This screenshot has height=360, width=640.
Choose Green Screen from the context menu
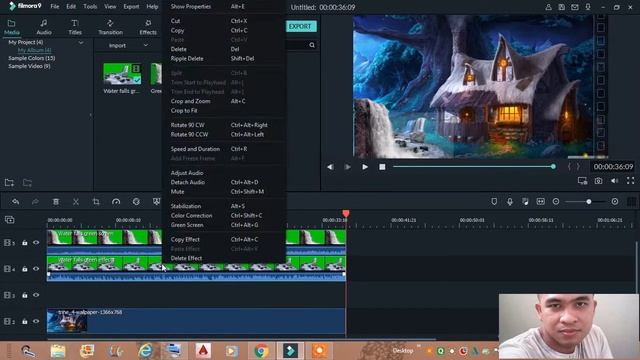(187, 225)
